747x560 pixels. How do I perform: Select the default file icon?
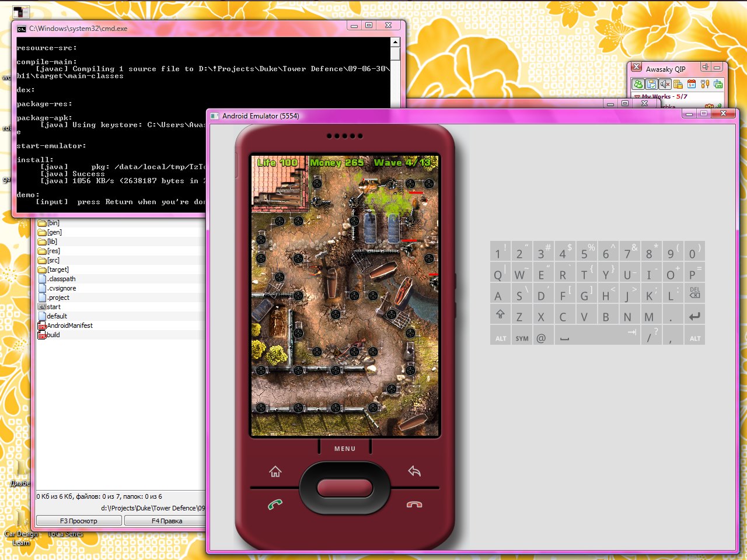[42, 316]
